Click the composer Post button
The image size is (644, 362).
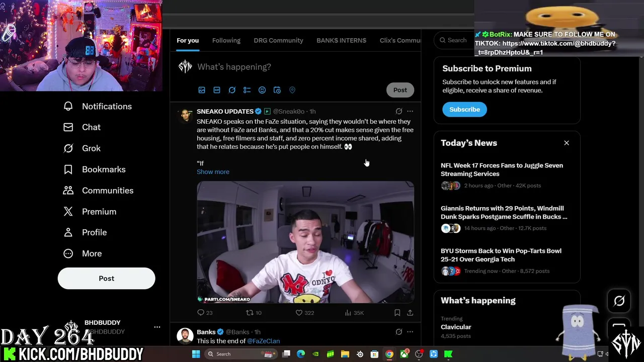(x=400, y=90)
